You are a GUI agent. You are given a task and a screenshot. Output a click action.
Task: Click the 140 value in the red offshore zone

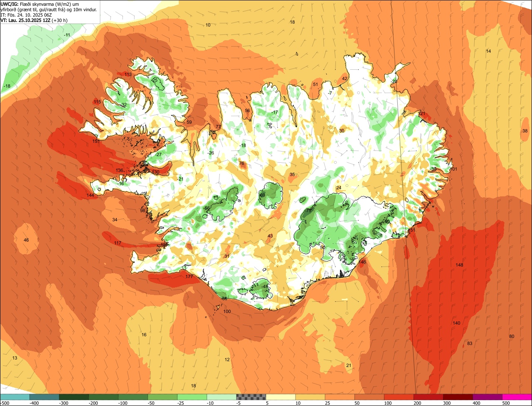tap(456, 323)
